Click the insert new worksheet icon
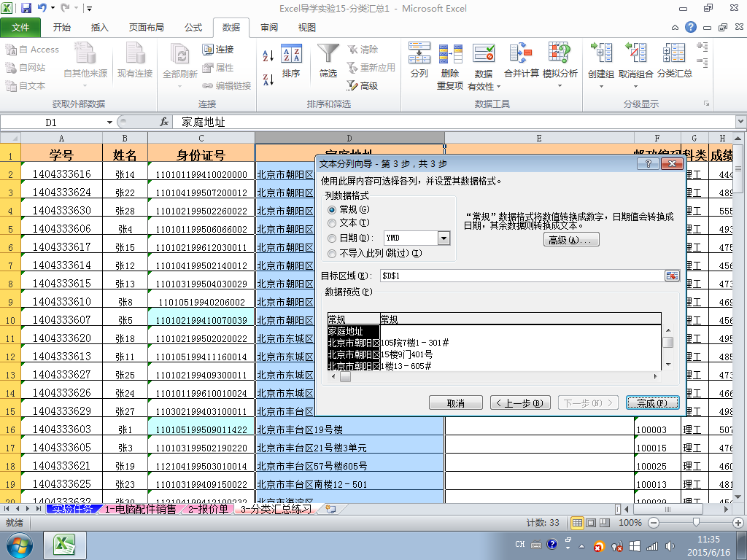Screen dimensions: 747x560 (330, 509)
